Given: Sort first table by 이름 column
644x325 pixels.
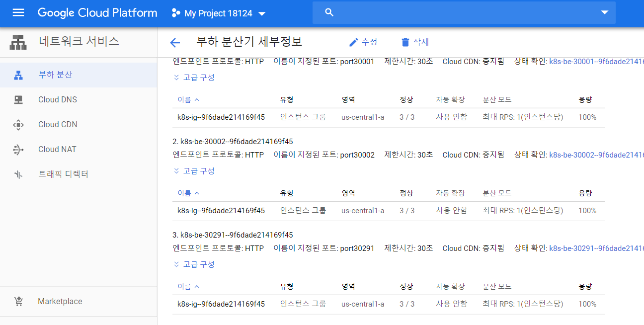Looking at the screenshot, I should click(x=188, y=99).
